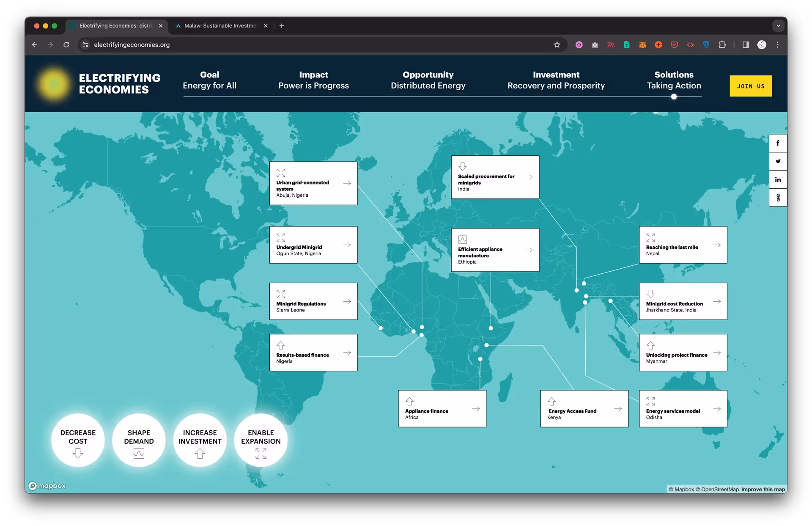Open the Improve this map link
The width and height of the screenshot is (812, 526).
pyautogui.click(x=763, y=489)
